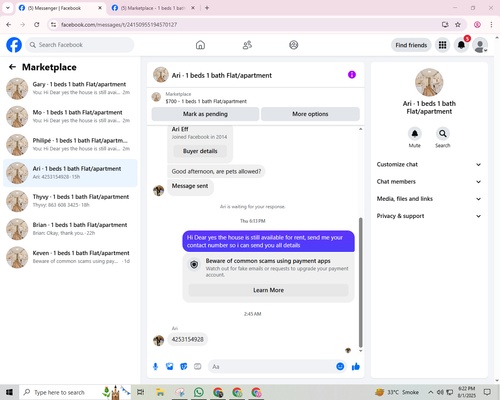
Task: Show hidden system tray icons
Action: point(431,392)
